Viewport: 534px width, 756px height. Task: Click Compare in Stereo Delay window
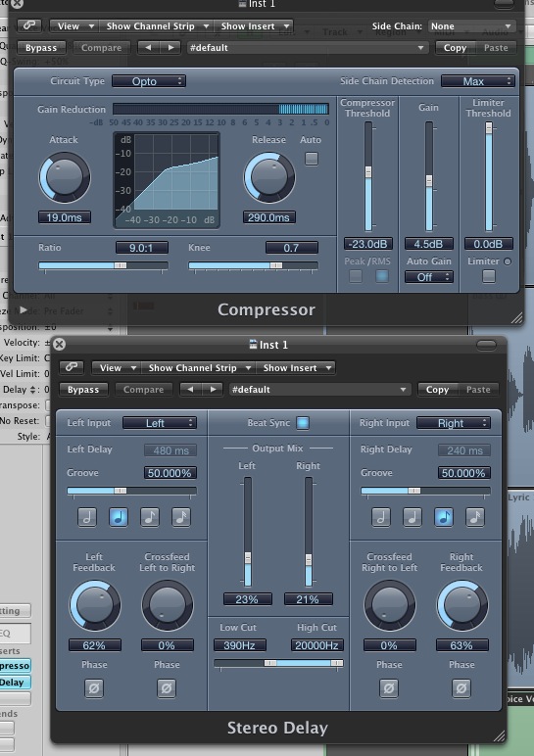[143, 389]
